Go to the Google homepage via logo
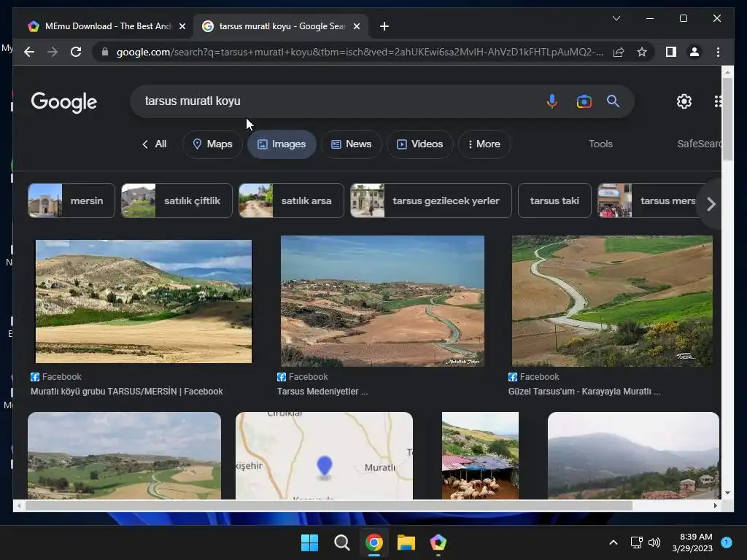The height and width of the screenshot is (560, 747). [64, 102]
